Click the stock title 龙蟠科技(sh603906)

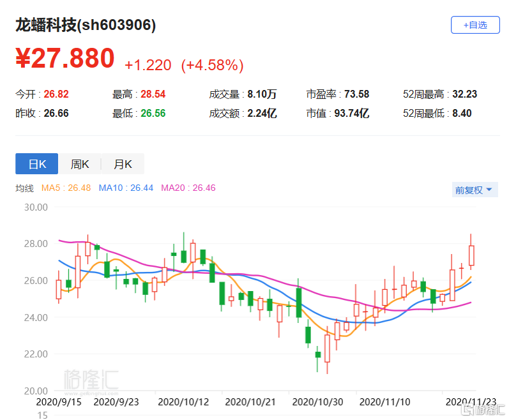click(x=86, y=25)
